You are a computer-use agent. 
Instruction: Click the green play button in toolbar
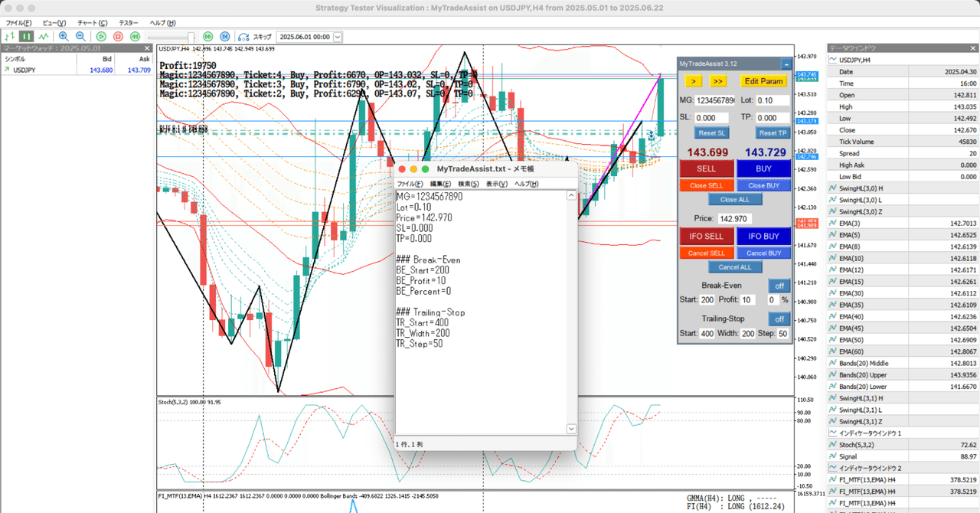point(101,36)
